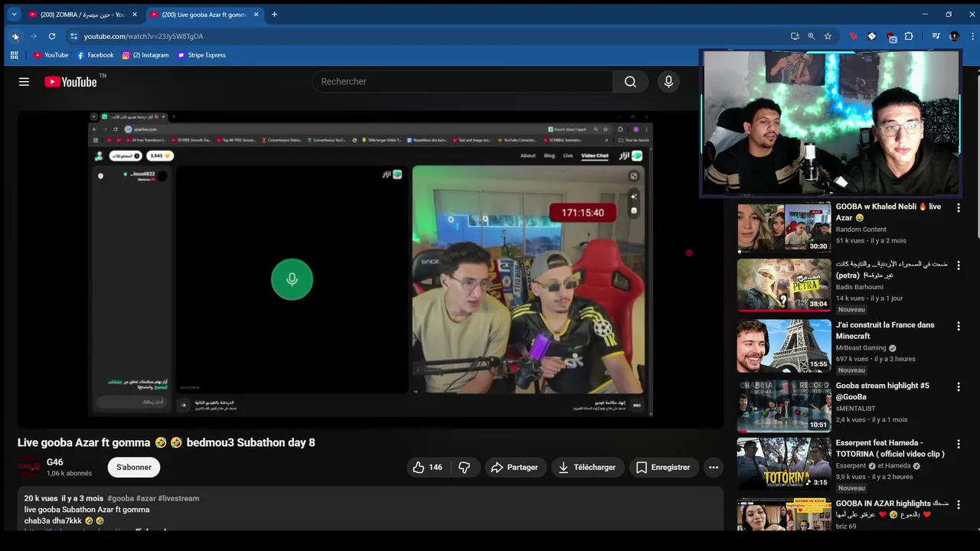Open options for the Petra video
The image size is (980, 551).
coord(958,266)
